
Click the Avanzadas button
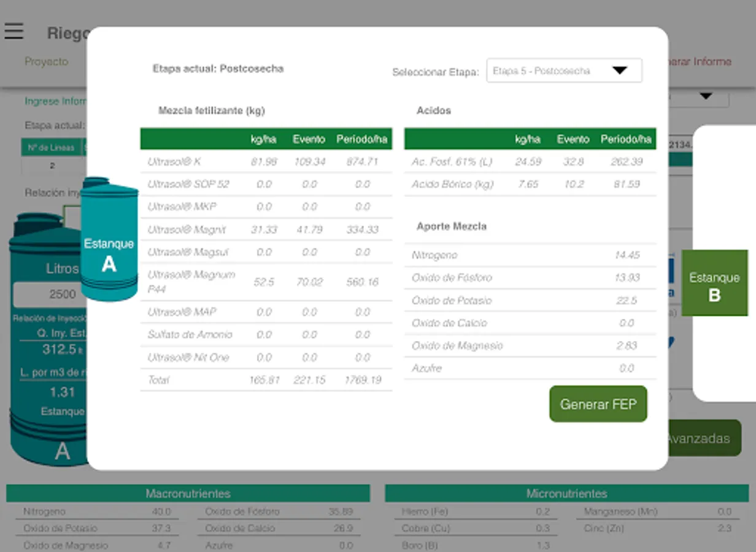[x=703, y=438]
